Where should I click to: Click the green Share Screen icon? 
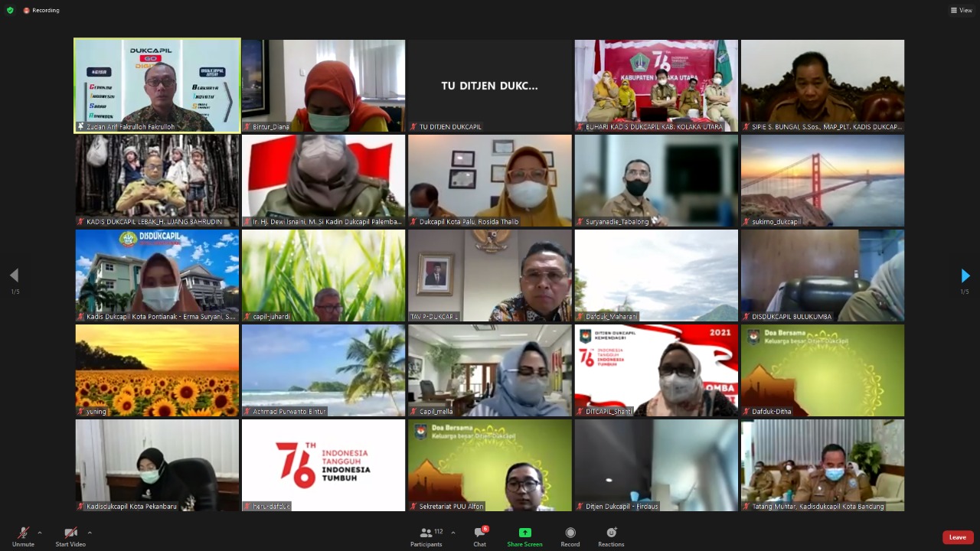point(524,533)
